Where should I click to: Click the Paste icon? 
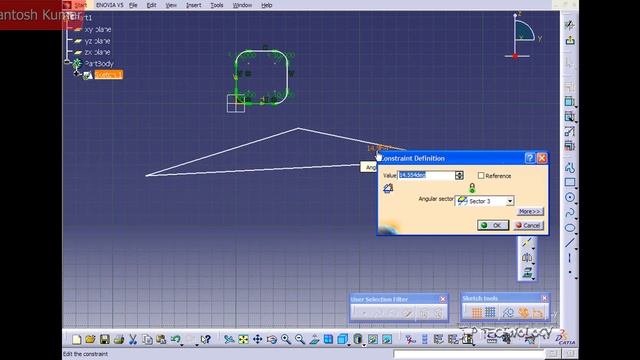click(161, 340)
